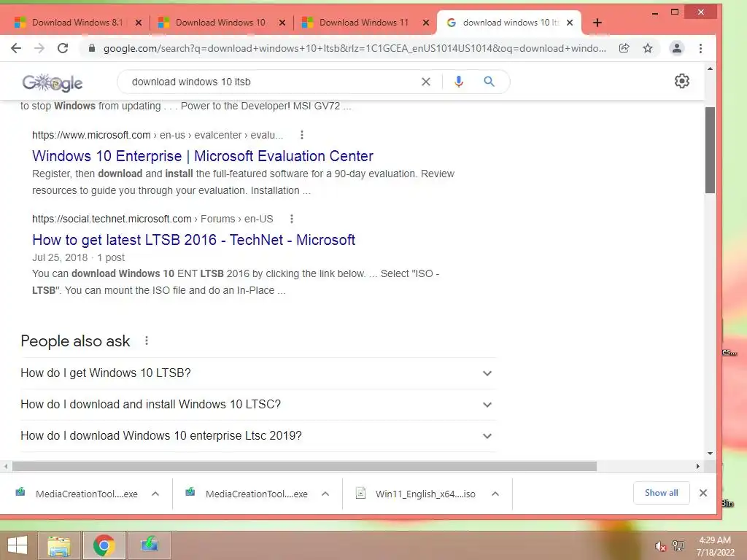The height and width of the screenshot is (560, 747).
Task: Open Media Creation Tool taskbar icon
Action: click(x=149, y=545)
